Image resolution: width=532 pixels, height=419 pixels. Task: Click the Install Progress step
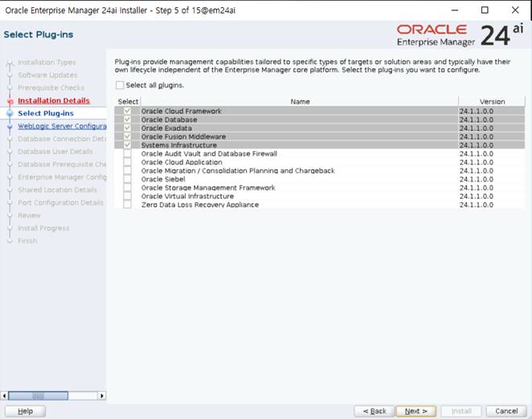click(43, 228)
